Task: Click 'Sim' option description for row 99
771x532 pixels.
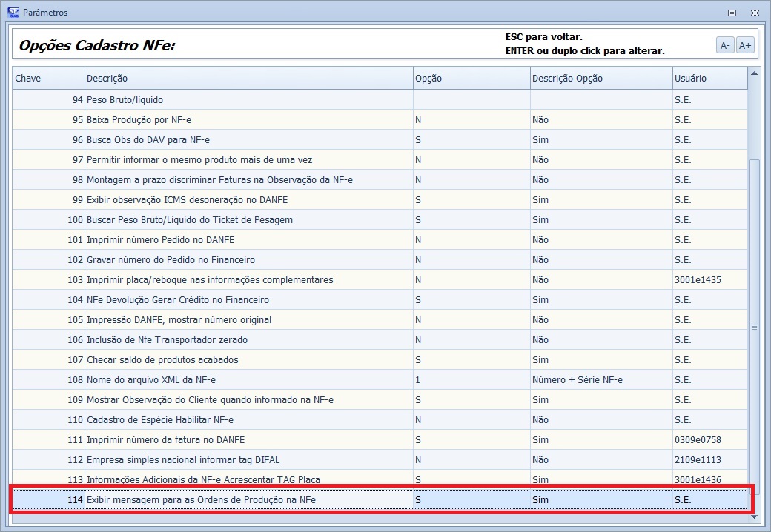Action: (x=540, y=200)
